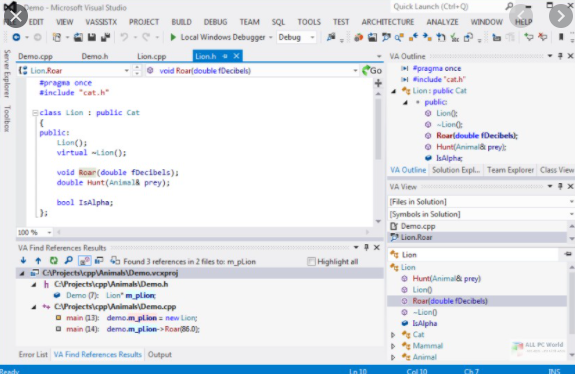Switch to the Team Explorer tab
575x374 pixels.
pyautogui.click(x=510, y=170)
